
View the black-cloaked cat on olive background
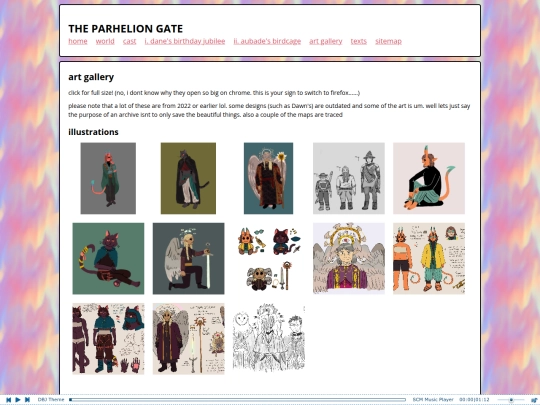[x=188, y=178]
